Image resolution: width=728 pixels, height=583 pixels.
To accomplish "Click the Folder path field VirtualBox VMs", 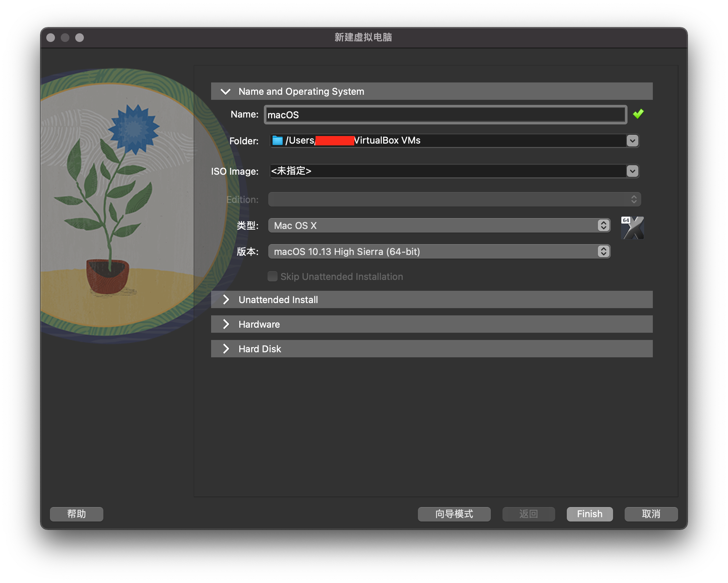I will pos(448,141).
